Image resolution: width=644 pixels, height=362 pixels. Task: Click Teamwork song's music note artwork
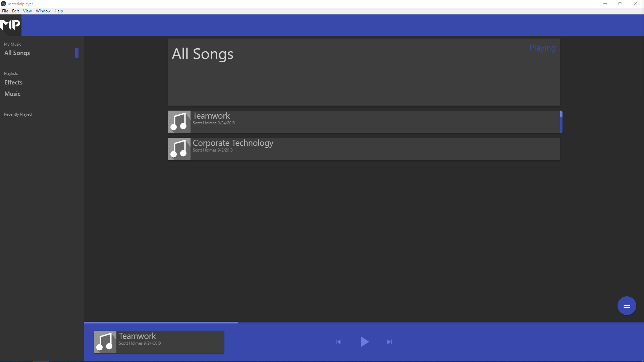(179, 122)
